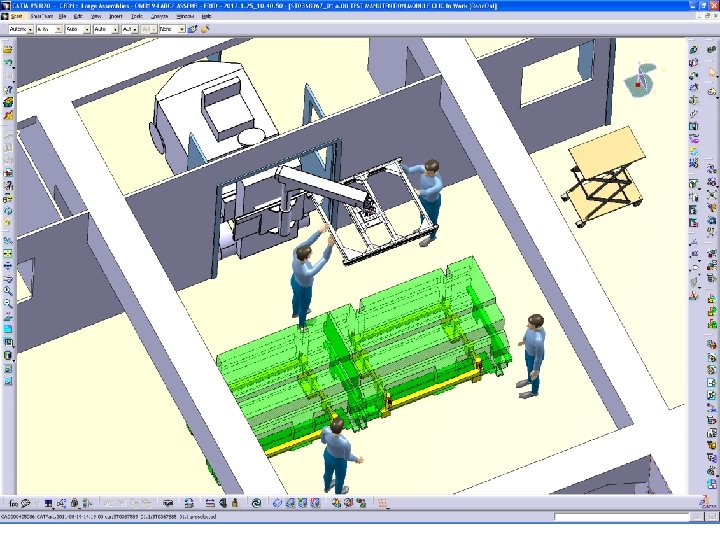Open the File menu

[62, 16]
